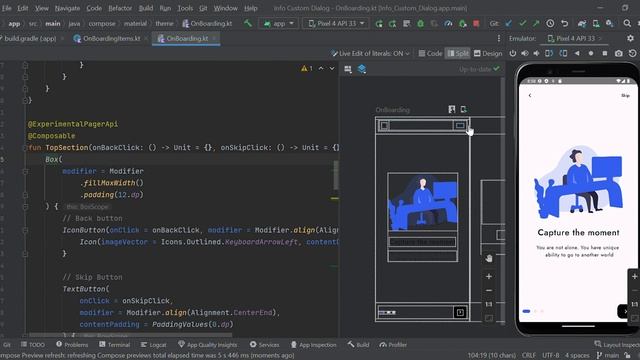Open the Refactor menu
The width and height of the screenshot is (640, 360).
(120, 8)
